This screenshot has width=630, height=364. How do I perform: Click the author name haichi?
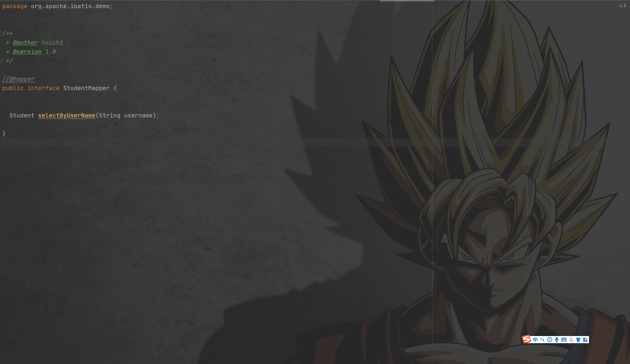click(x=52, y=43)
